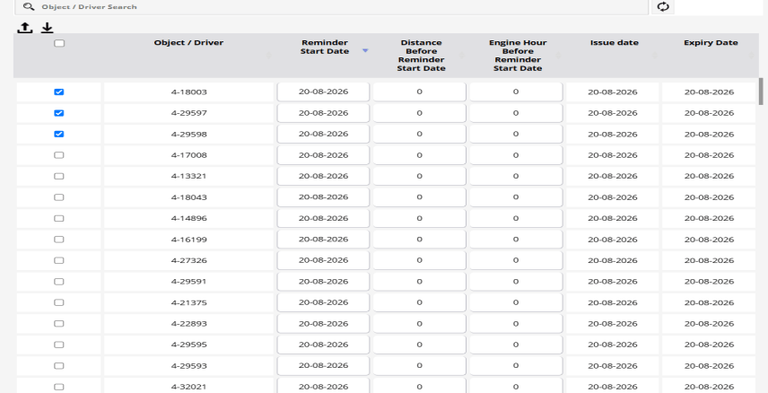Click Issue date cell for 4-29598
The image size is (768, 393).
coord(613,134)
